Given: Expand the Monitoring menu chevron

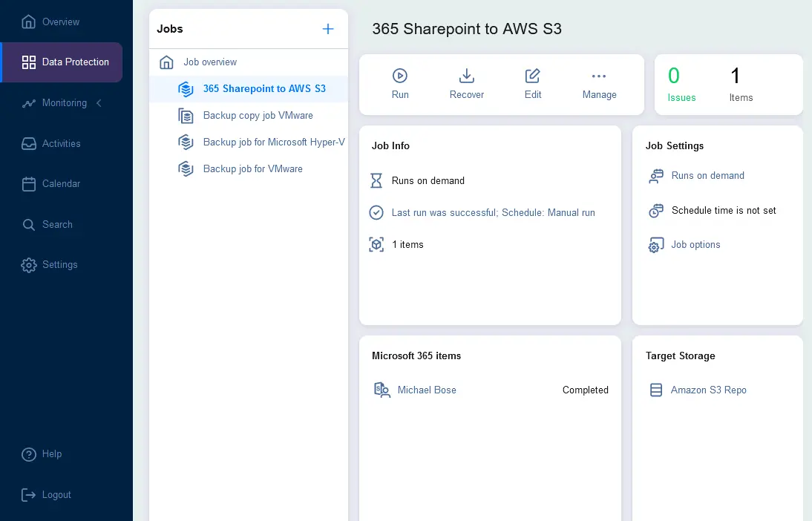Looking at the screenshot, I should point(99,103).
